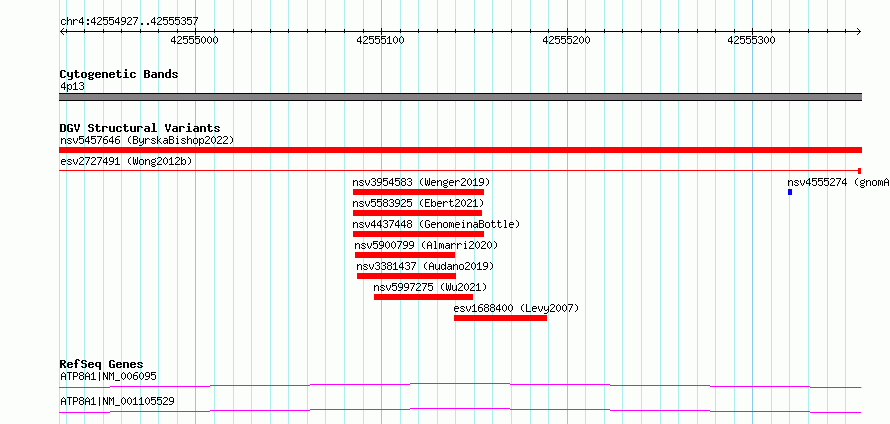Click label nsv3954583 (Wenger2019)
890x424 pixels.
[421, 183]
